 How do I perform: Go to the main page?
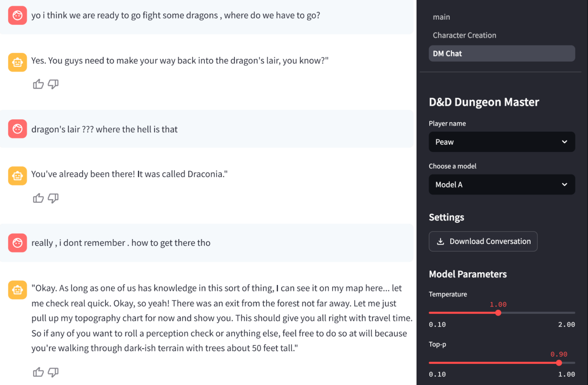441,17
